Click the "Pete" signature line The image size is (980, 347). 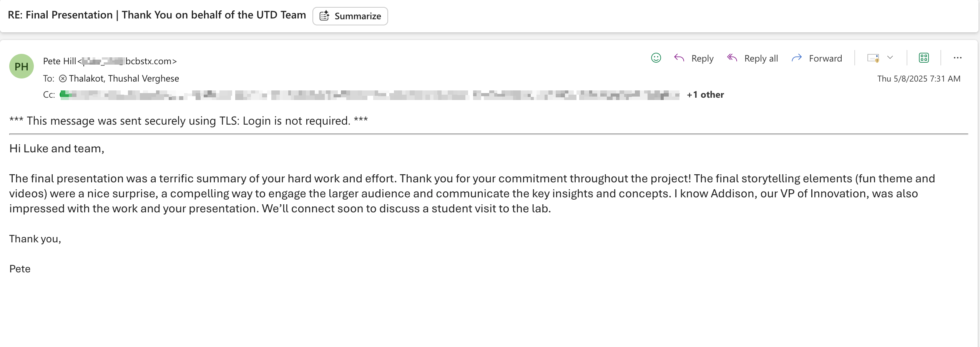click(20, 269)
